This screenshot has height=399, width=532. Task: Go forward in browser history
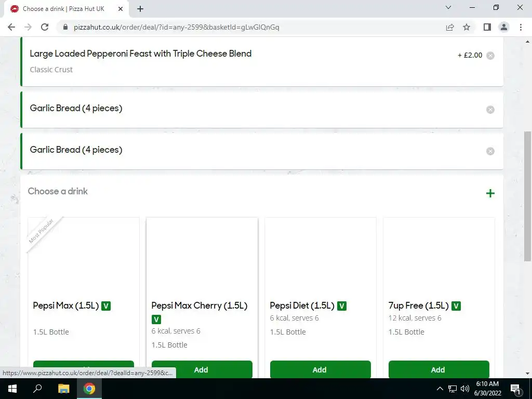coord(28,27)
